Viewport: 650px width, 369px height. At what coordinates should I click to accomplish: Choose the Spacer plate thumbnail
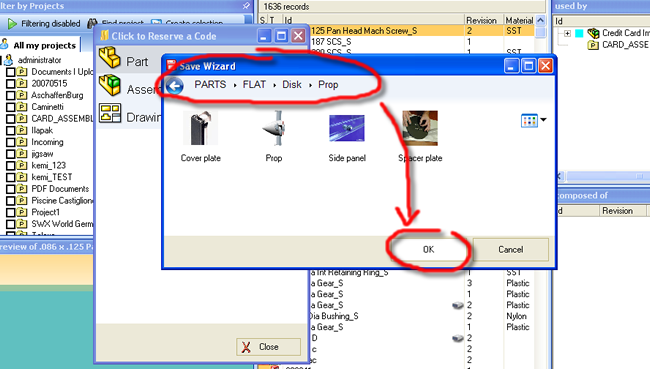[x=420, y=128]
